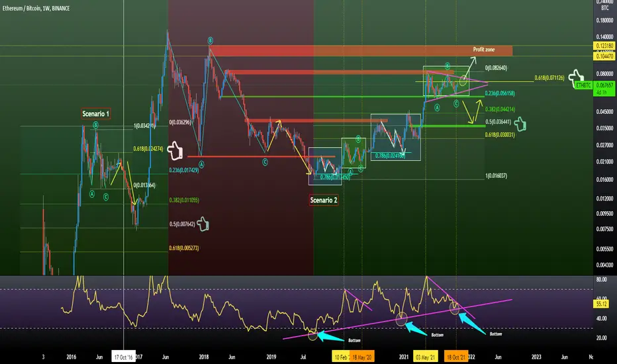The width and height of the screenshot is (617, 364).
Task: Select the 1(0.016037) fib label
Action: tap(496, 175)
